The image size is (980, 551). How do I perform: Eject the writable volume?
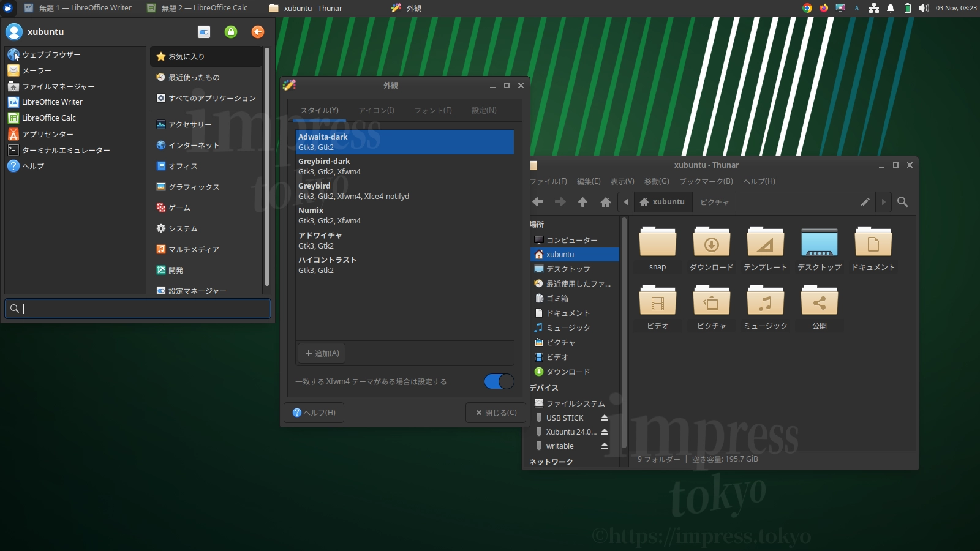[x=605, y=446]
